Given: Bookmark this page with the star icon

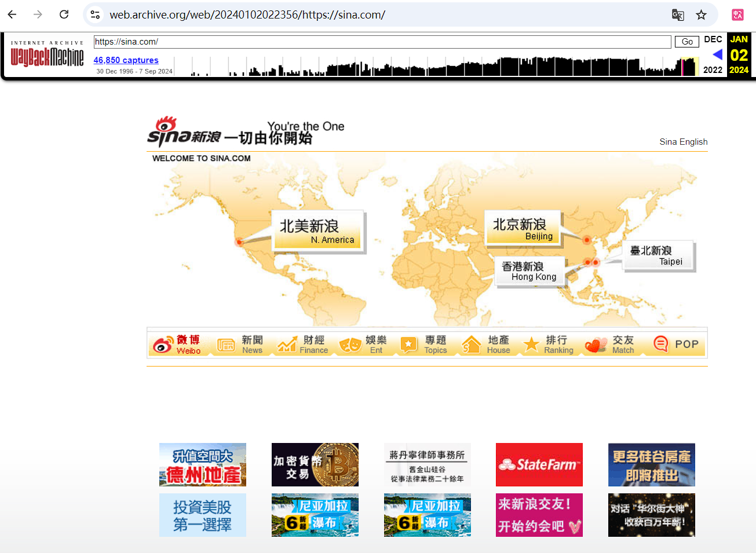Looking at the screenshot, I should pyautogui.click(x=701, y=14).
